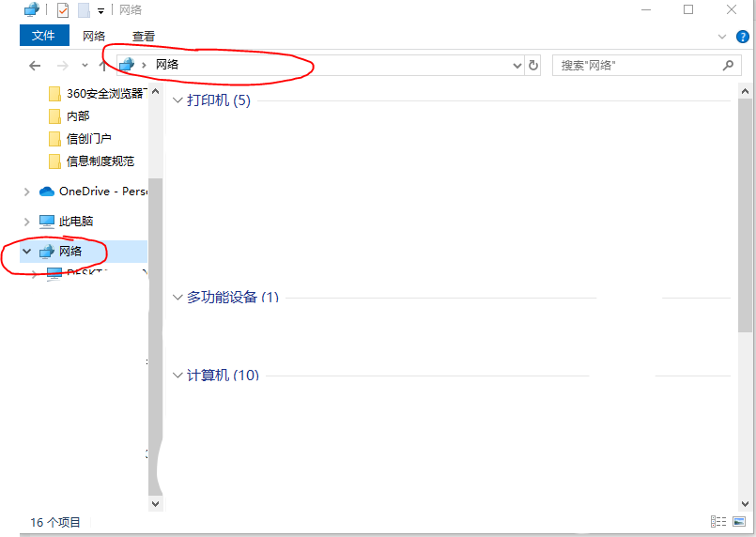
Task: Minimize the 网络 window
Action: [646, 9]
